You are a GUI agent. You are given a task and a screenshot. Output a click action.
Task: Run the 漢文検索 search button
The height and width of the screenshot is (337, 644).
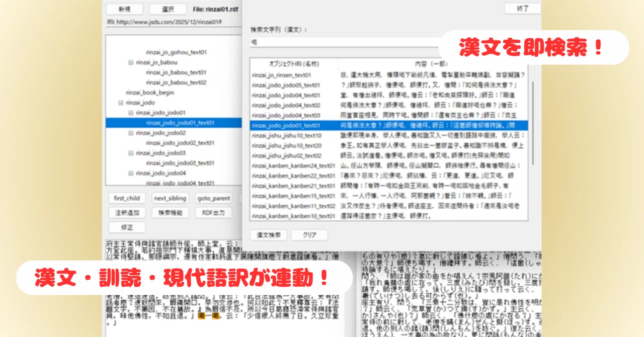[x=269, y=235]
